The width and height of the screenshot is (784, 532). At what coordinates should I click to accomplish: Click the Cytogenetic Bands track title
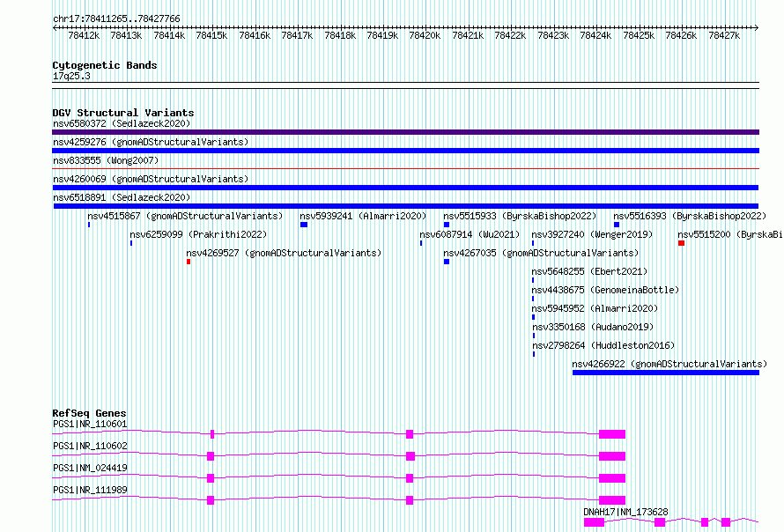tap(105, 65)
